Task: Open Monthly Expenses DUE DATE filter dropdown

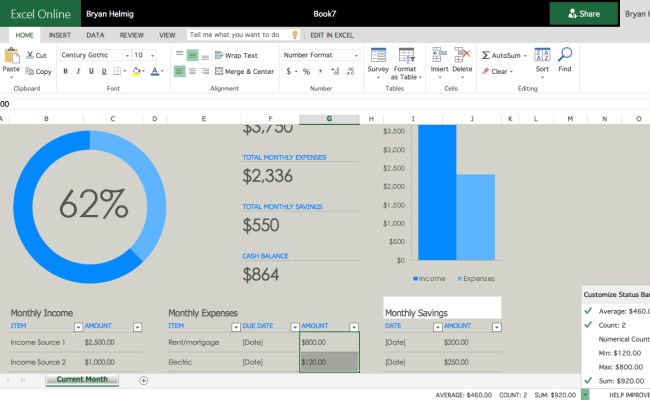Action: click(x=295, y=327)
